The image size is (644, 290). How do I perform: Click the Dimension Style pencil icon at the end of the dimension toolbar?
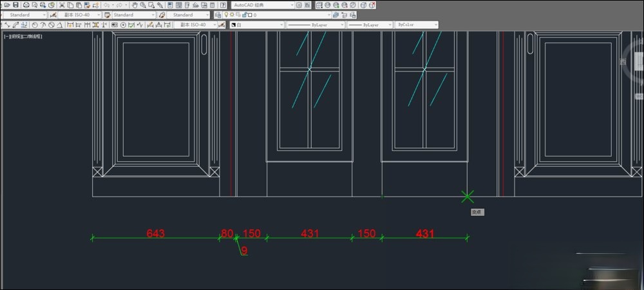tap(222, 24)
